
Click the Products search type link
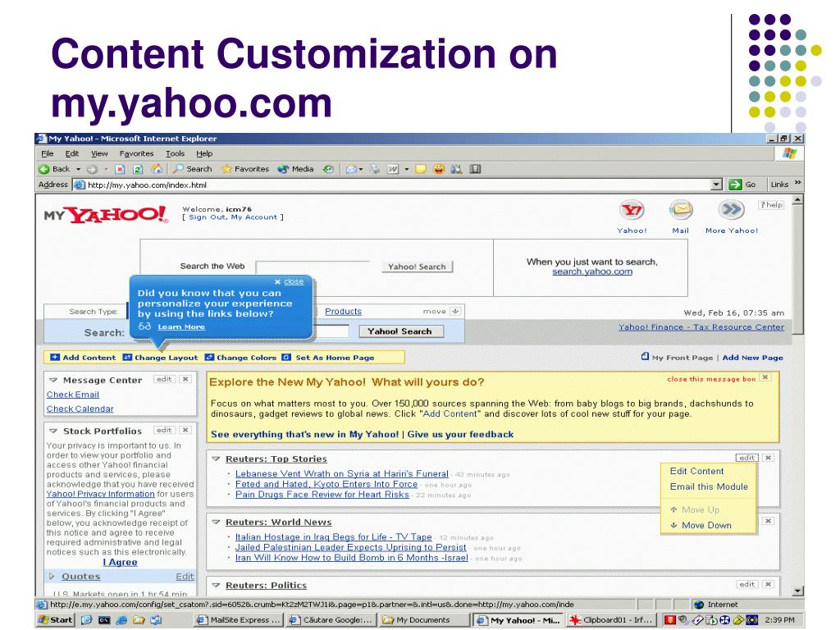pyautogui.click(x=343, y=311)
